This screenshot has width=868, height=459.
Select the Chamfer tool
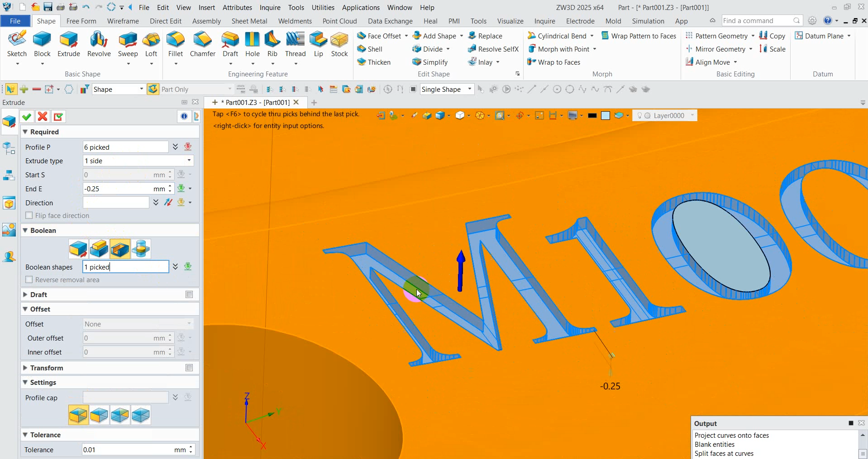pos(202,45)
